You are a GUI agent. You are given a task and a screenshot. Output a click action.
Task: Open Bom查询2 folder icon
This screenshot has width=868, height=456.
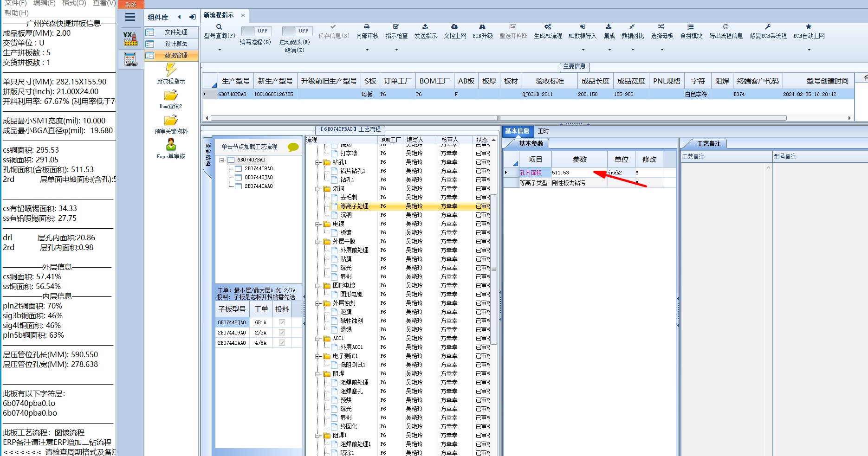click(x=171, y=96)
